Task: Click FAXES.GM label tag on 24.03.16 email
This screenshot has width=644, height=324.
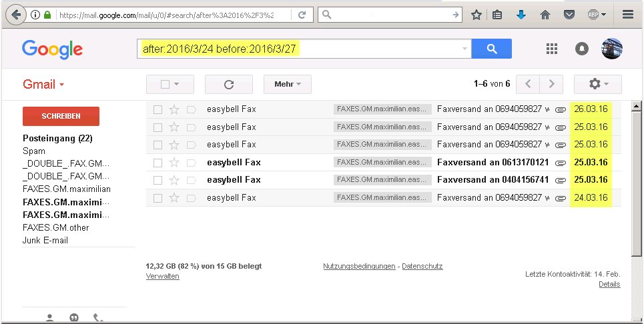Action: [x=382, y=198]
